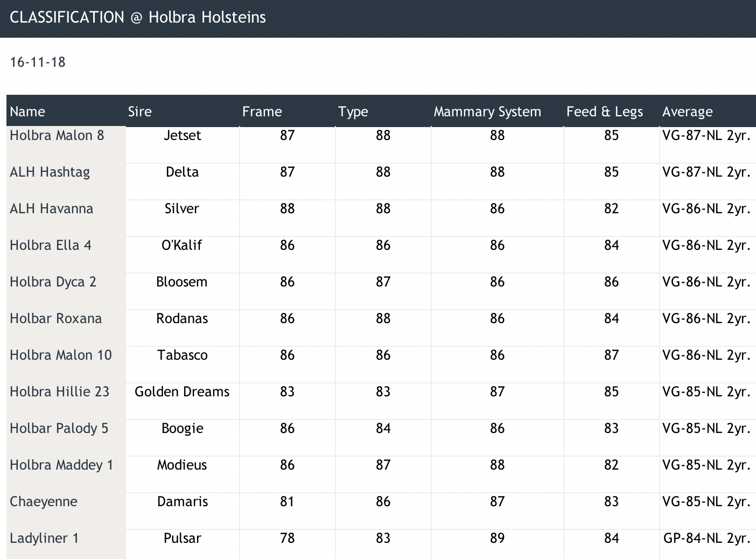Select the Ladyliner 1 row name
Screen dimensions: 756x559
pos(44,538)
